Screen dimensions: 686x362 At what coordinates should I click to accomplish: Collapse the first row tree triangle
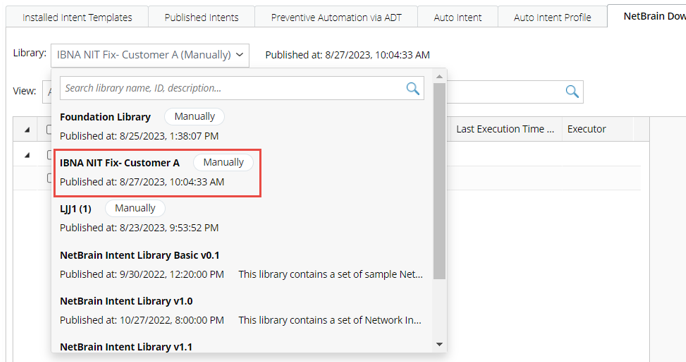coord(27,155)
